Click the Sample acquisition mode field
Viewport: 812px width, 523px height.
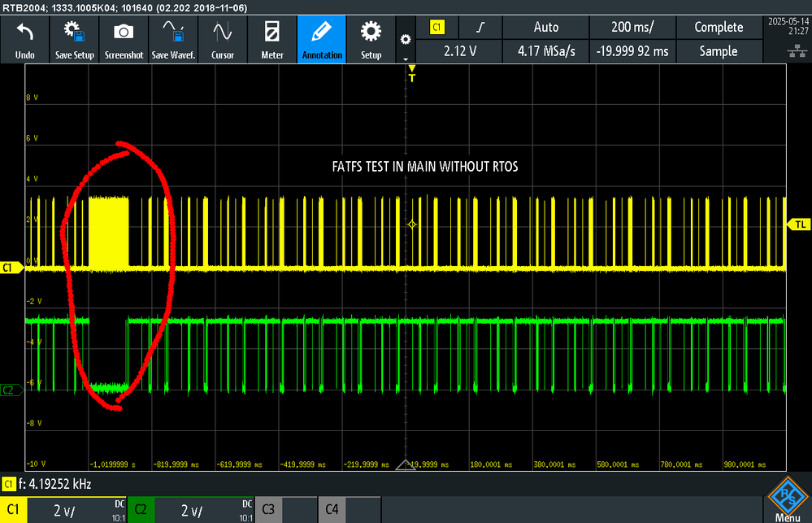pos(719,50)
